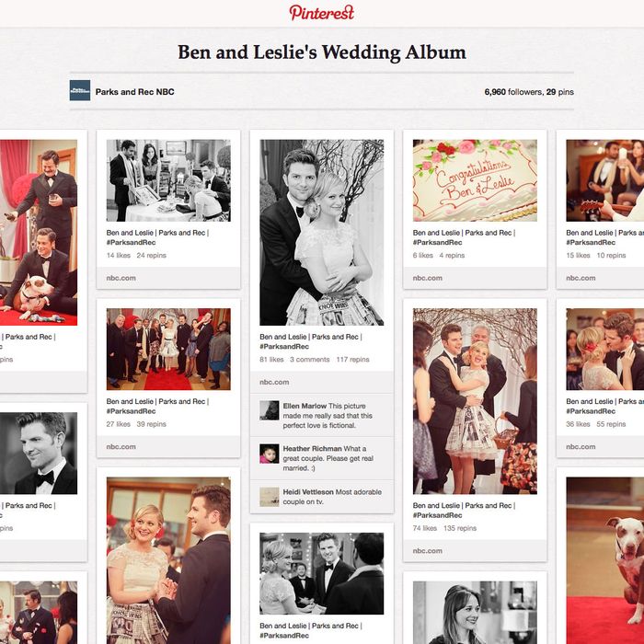Open the red carpet group photo pin
This screenshot has height=644, width=644.
[168, 349]
